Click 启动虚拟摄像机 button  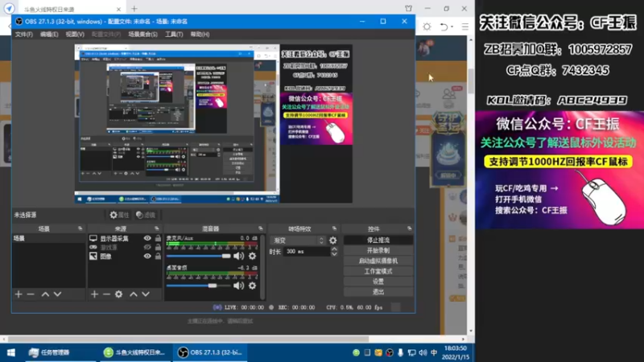pos(378,261)
